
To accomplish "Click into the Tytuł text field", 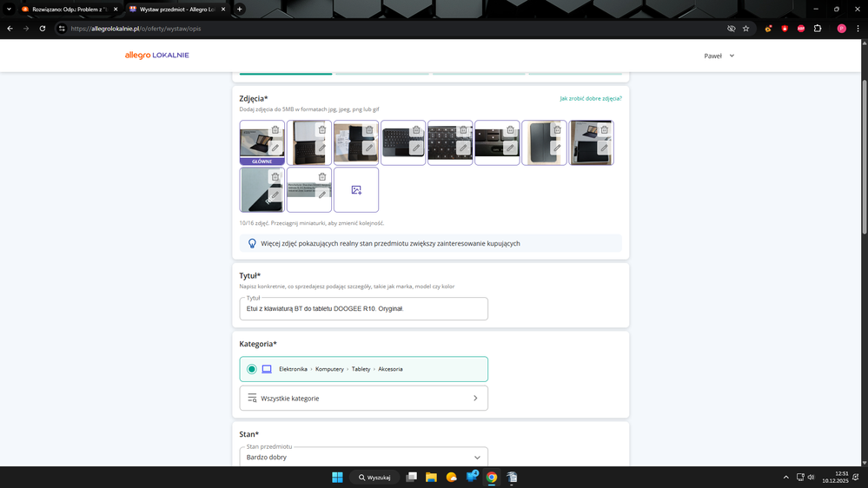I will click(x=363, y=309).
